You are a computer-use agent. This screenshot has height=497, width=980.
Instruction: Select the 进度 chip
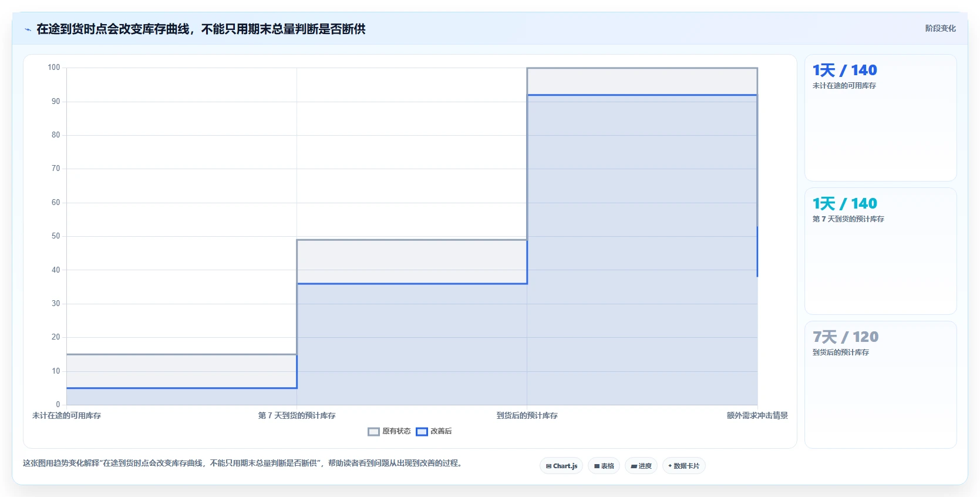(x=641, y=466)
